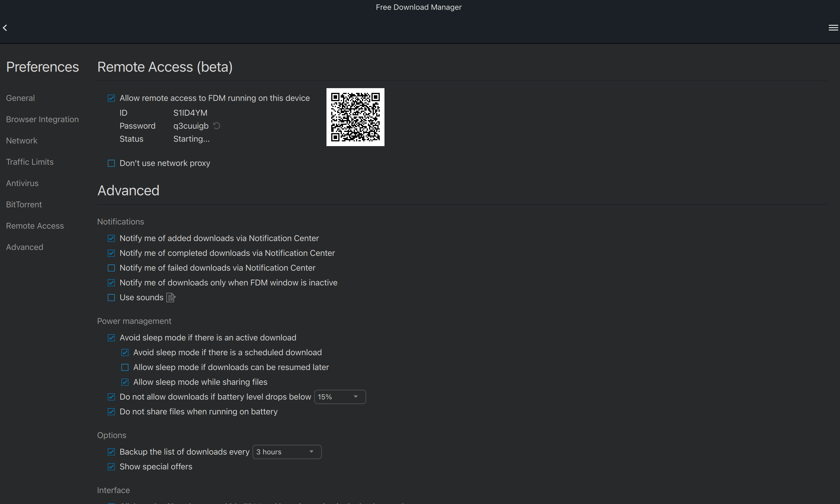Screen dimensions: 840x504
Task: Toggle Allow remote access to FDM checkbox
Action: click(111, 98)
